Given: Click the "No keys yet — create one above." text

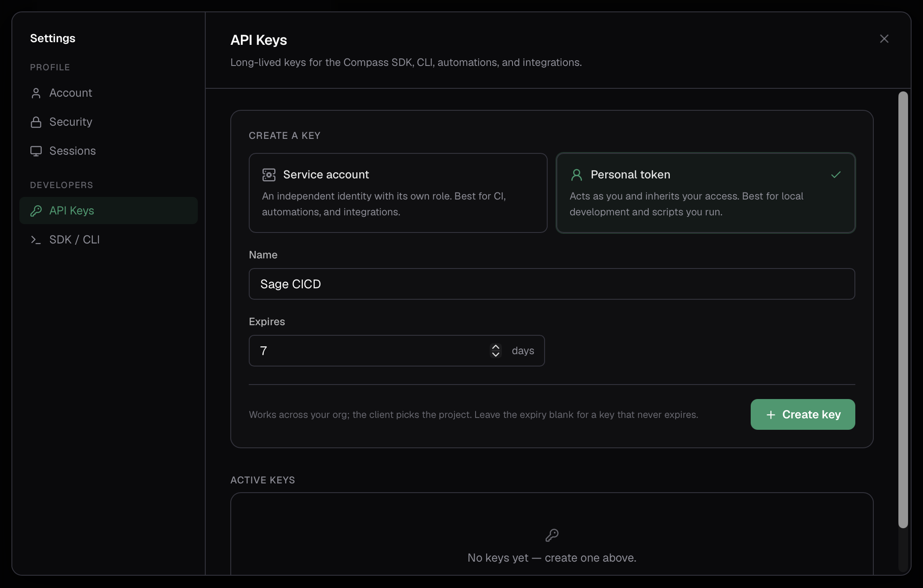Looking at the screenshot, I should (552, 558).
